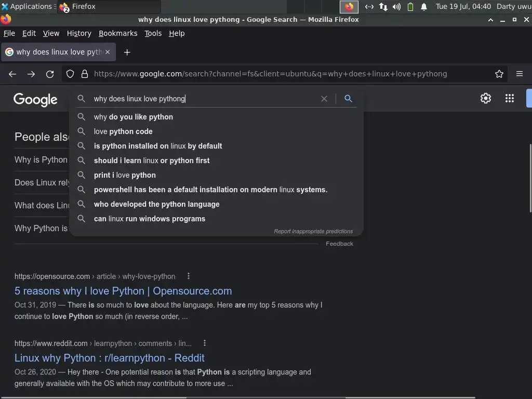Image resolution: width=532 pixels, height=399 pixels.
Task: Click the clock 'Tue 19 Jul, 04:40'
Action: (x=463, y=6)
